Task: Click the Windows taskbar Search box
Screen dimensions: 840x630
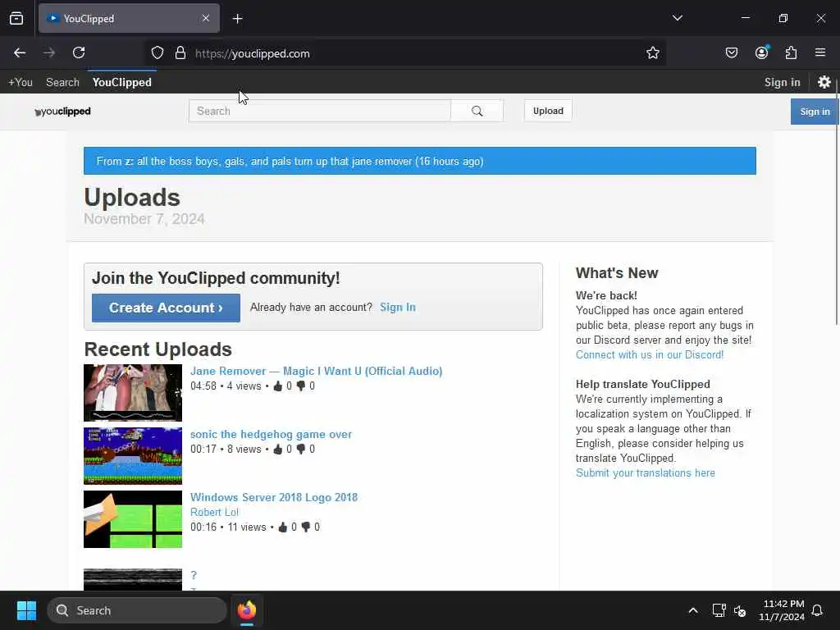Action: point(137,610)
